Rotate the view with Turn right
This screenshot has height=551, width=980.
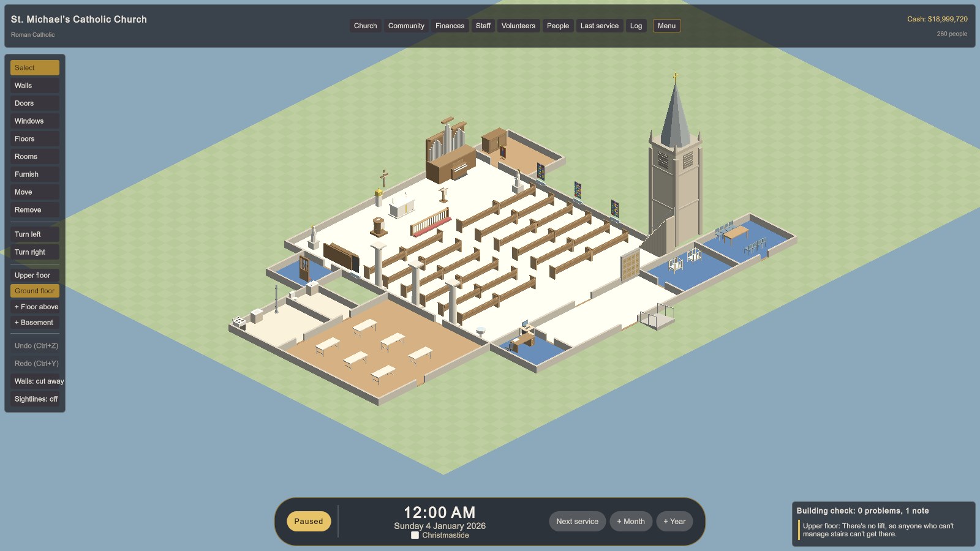[35, 252]
